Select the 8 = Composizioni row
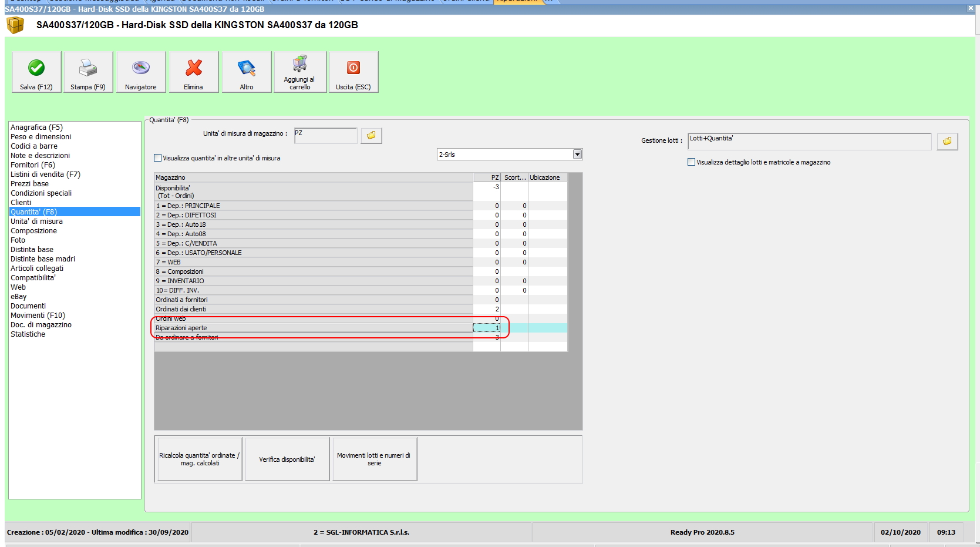The image size is (980, 547). (314, 271)
